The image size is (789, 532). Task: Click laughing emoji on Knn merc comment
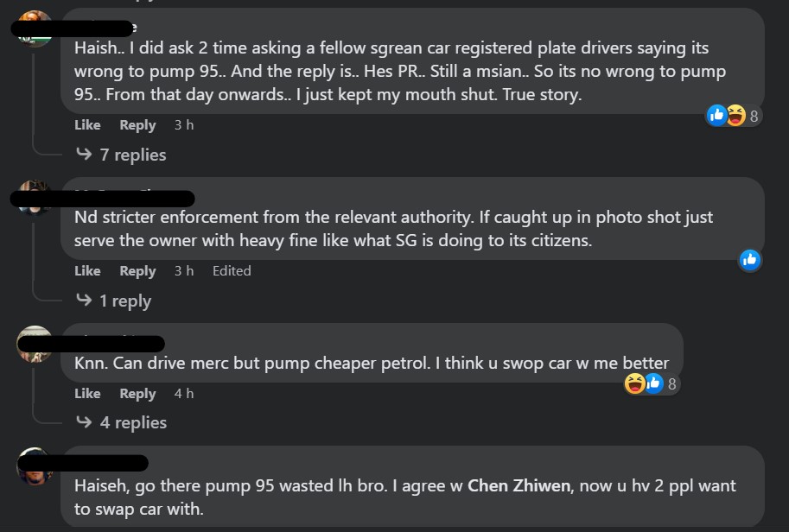635,383
